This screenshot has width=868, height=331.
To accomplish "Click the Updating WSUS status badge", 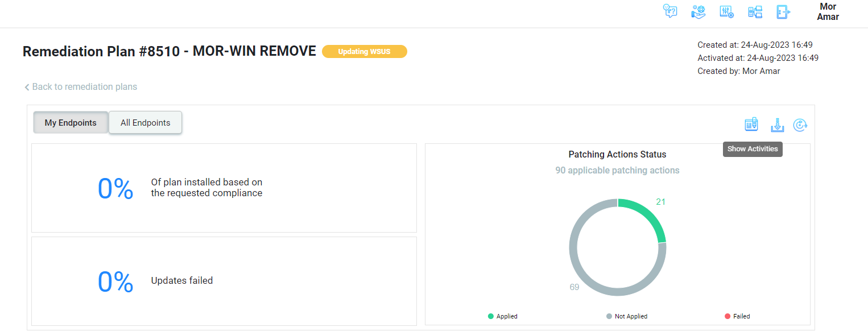I will pyautogui.click(x=365, y=52).
